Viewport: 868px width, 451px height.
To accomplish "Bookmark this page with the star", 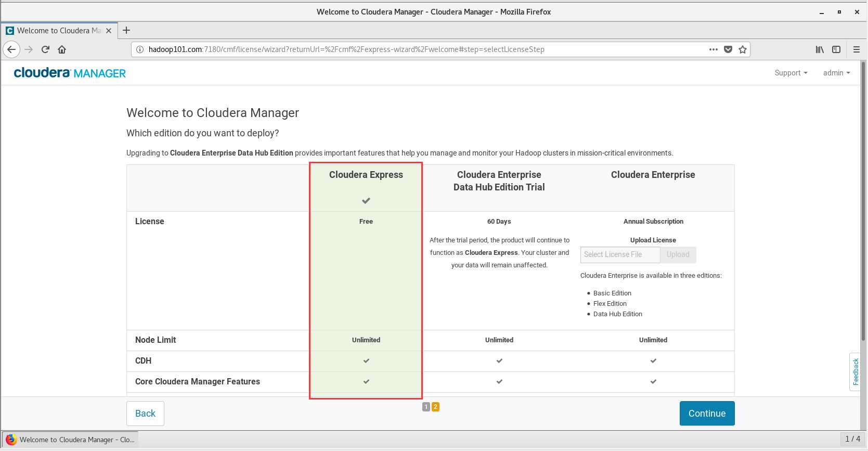I will click(x=743, y=49).
